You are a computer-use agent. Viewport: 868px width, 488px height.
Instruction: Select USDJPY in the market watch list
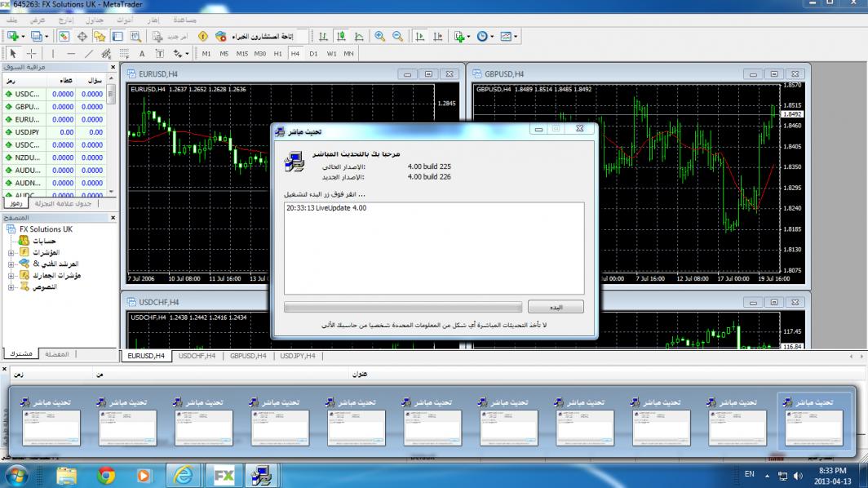tap(27, 131)
